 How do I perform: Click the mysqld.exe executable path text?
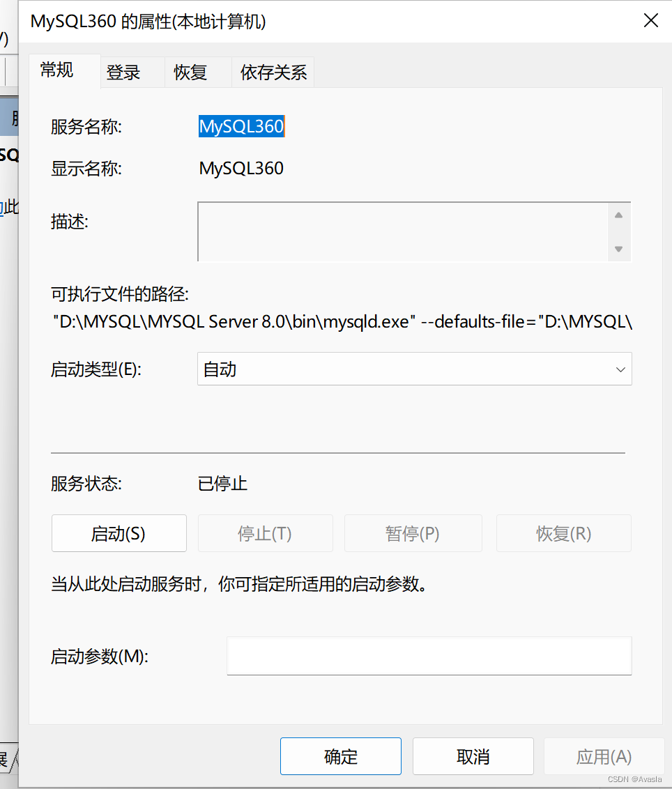(342, 321)
